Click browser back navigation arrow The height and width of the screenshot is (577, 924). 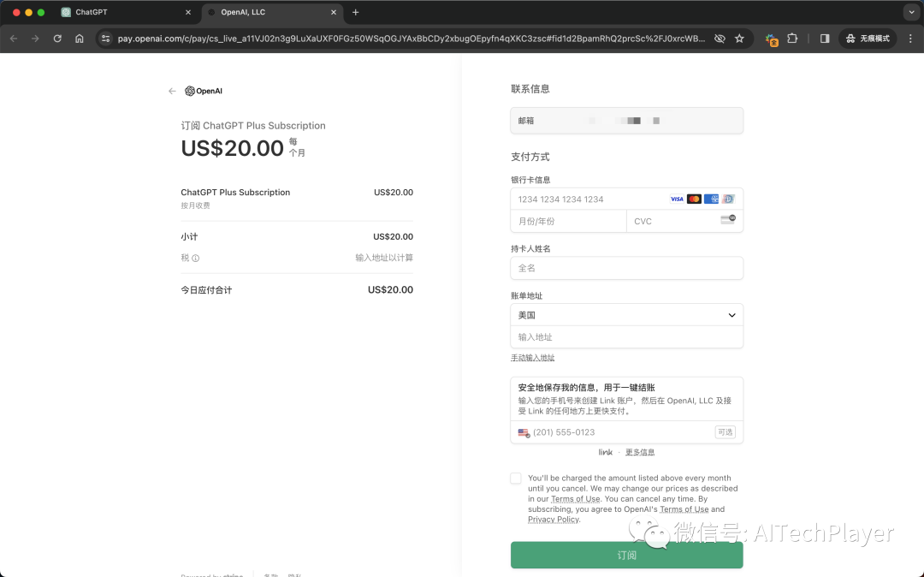pyautogui.click(x=14, y=39)
